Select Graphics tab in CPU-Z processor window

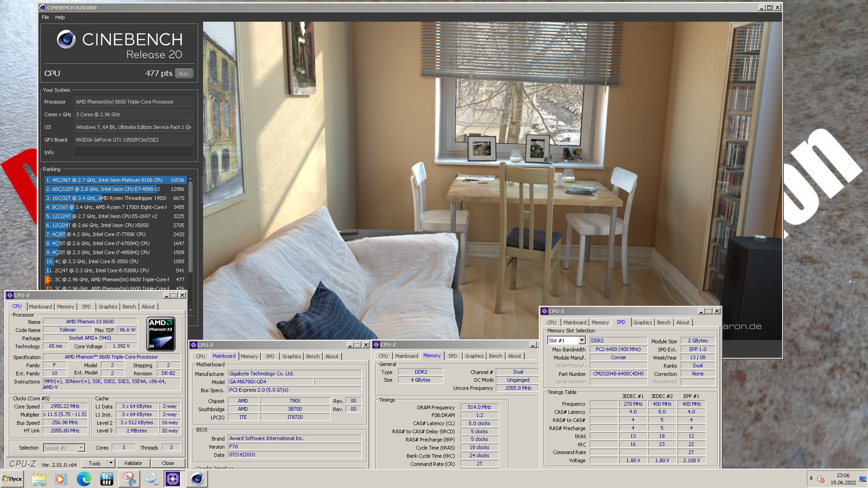tap(108, 307)
